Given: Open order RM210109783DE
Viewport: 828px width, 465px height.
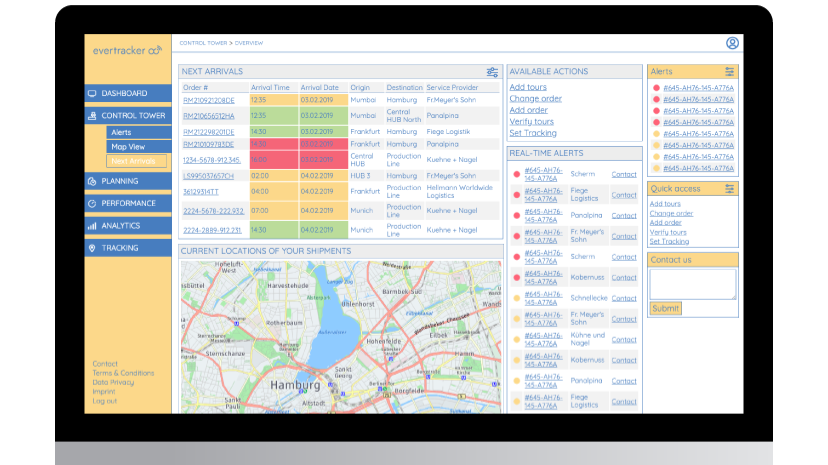Looking at the screenshot, I should [x=208, y=144].
